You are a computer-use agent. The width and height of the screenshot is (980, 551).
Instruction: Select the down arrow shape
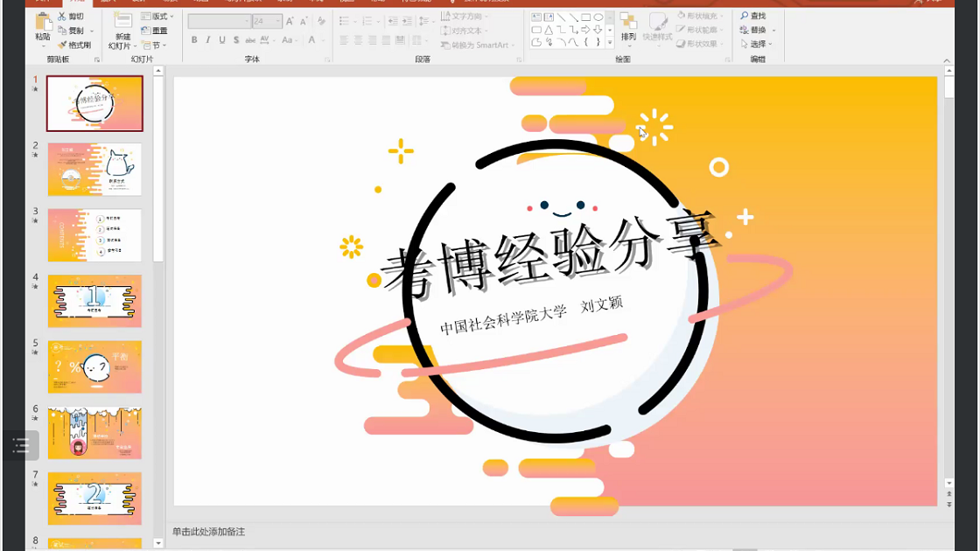(598, 30)
